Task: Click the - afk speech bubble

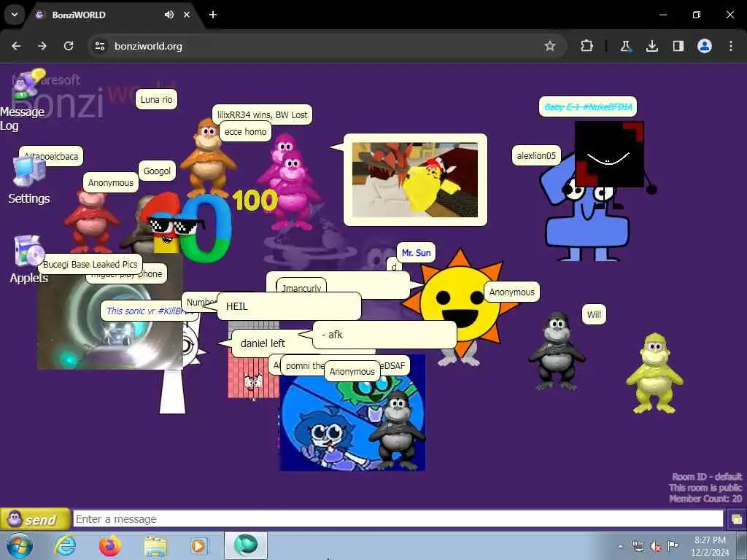Action: click(384, 335)
